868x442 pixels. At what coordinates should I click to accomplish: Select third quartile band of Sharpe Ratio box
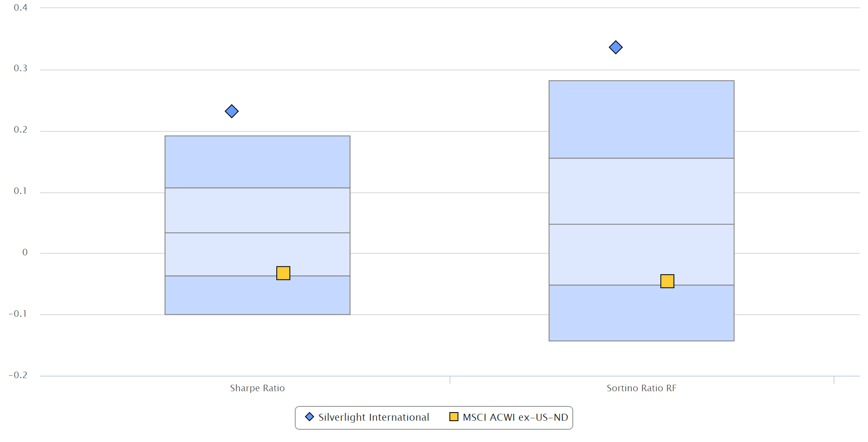(x=258, y=254)
